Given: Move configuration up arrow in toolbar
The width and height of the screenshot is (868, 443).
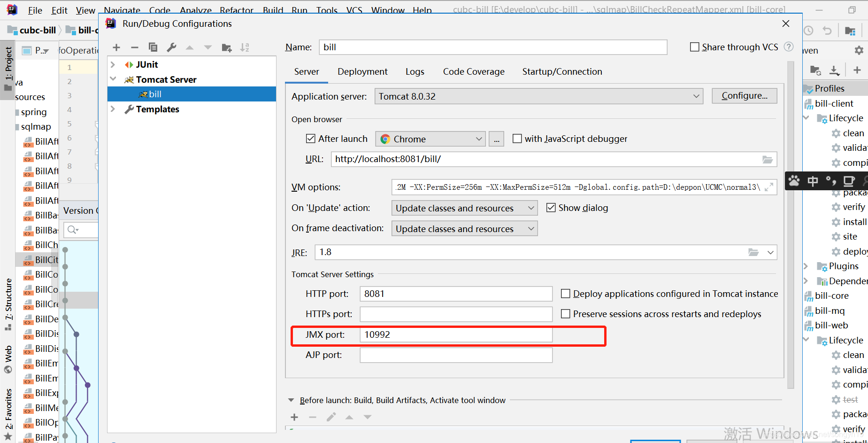Looking at the screenshot, I should (190, 47).
